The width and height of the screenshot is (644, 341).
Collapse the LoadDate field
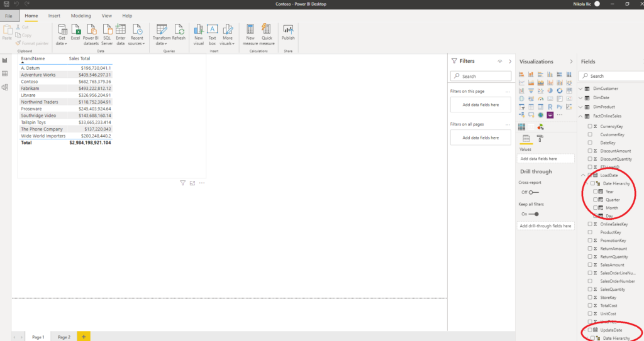(x=583, y=175)
